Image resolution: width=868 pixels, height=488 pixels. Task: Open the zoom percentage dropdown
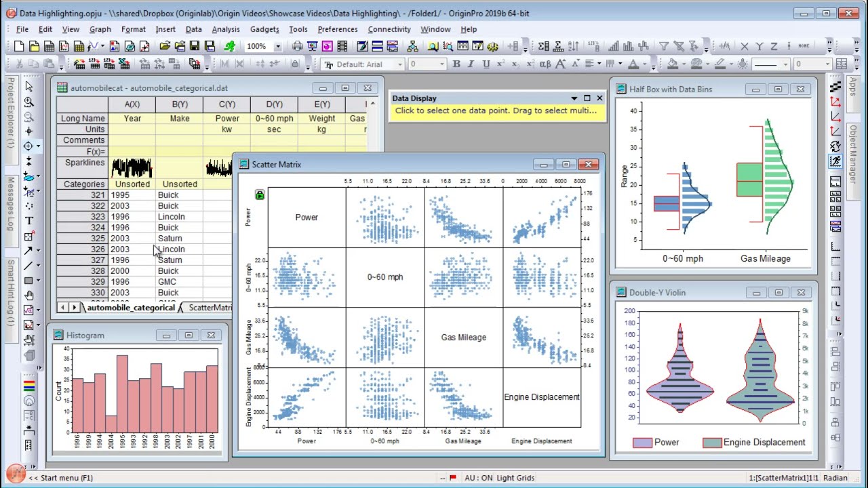[277, 46]
